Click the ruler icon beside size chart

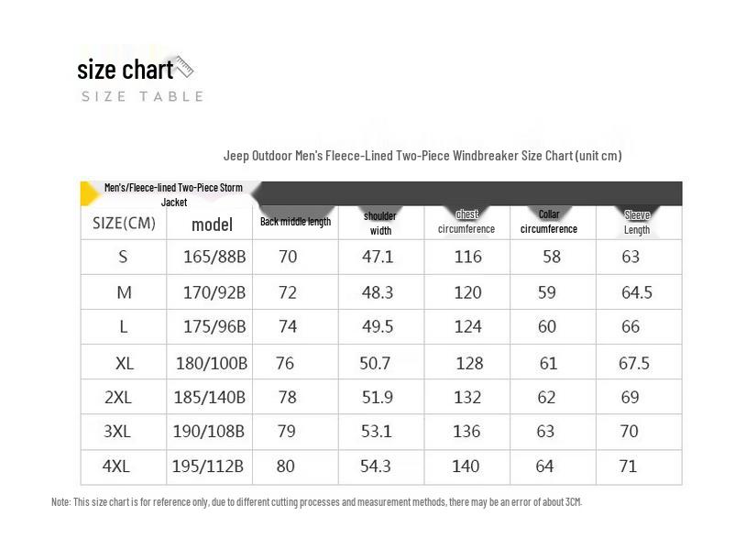[184, 67]
